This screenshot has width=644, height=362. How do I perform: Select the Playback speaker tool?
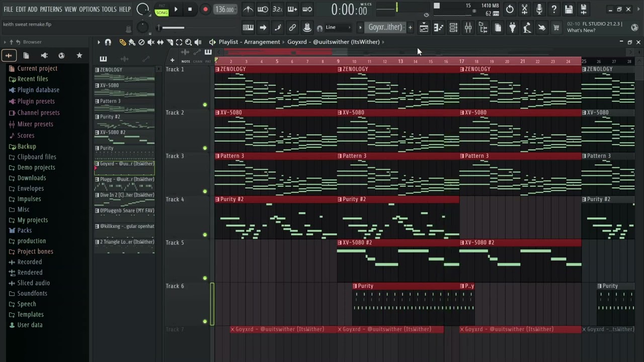pos(198,42)
